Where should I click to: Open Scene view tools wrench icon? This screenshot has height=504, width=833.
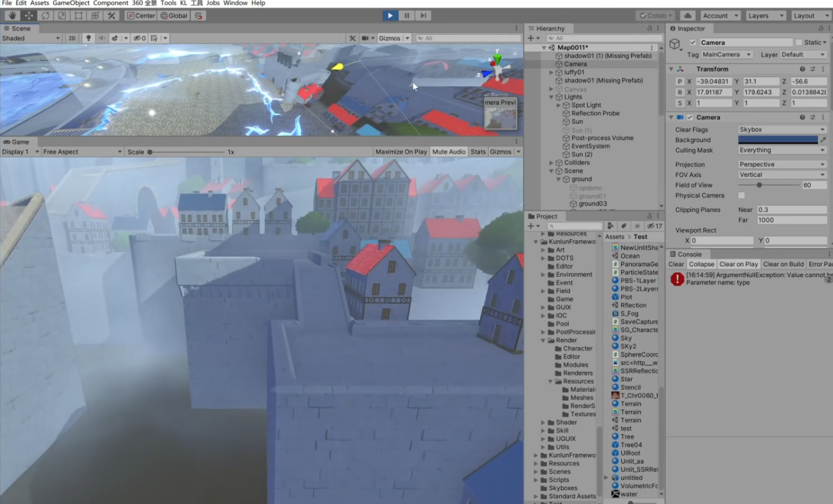coord(353,38)
